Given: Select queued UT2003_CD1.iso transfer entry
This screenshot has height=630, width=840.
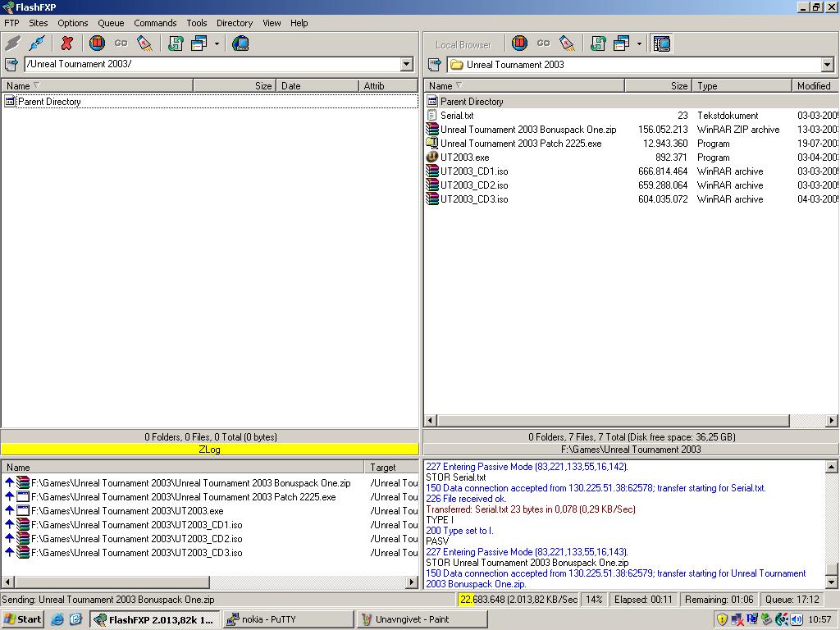Looking at the screenshot, I should pyautogui.click(x=210, y=524).
